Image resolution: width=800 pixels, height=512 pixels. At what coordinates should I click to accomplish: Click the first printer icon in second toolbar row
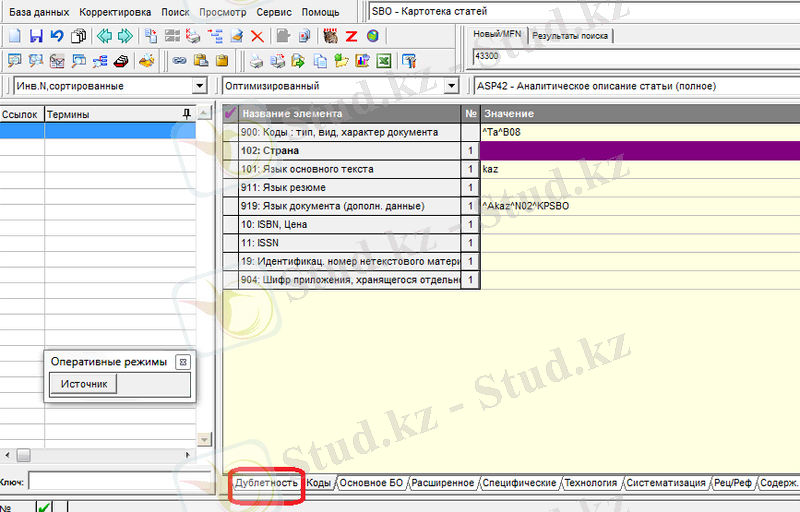click(x=256, y=61)
